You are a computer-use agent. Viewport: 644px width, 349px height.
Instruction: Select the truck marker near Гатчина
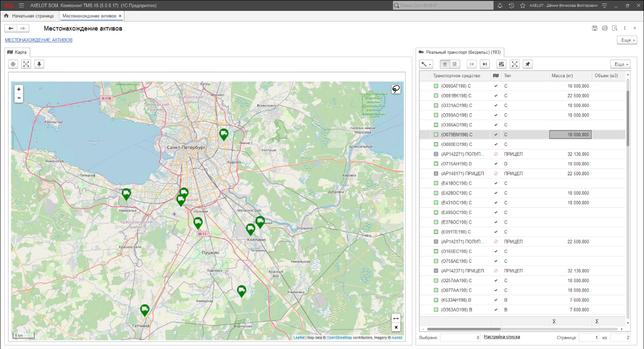point(145,310)
